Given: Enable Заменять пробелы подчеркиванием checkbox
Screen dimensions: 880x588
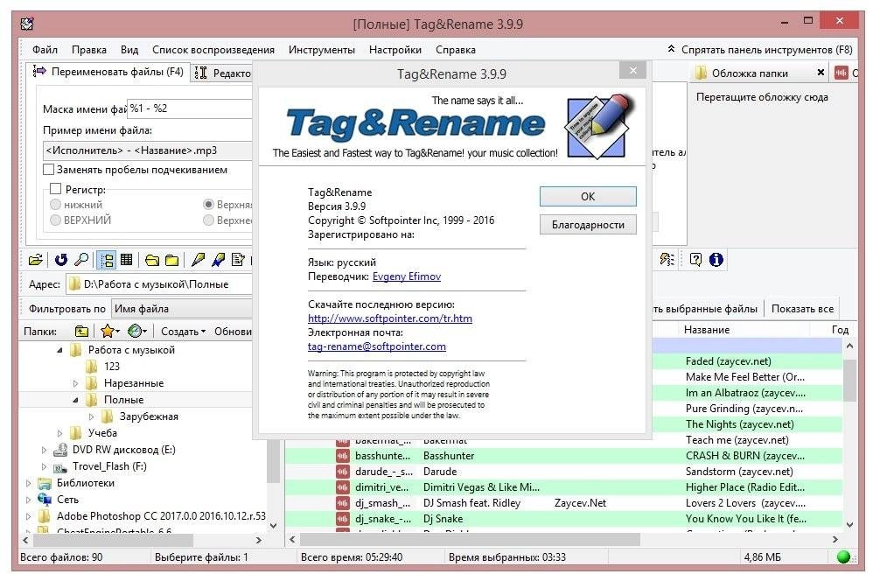Looking at the screenshot, I should point(49,170).
